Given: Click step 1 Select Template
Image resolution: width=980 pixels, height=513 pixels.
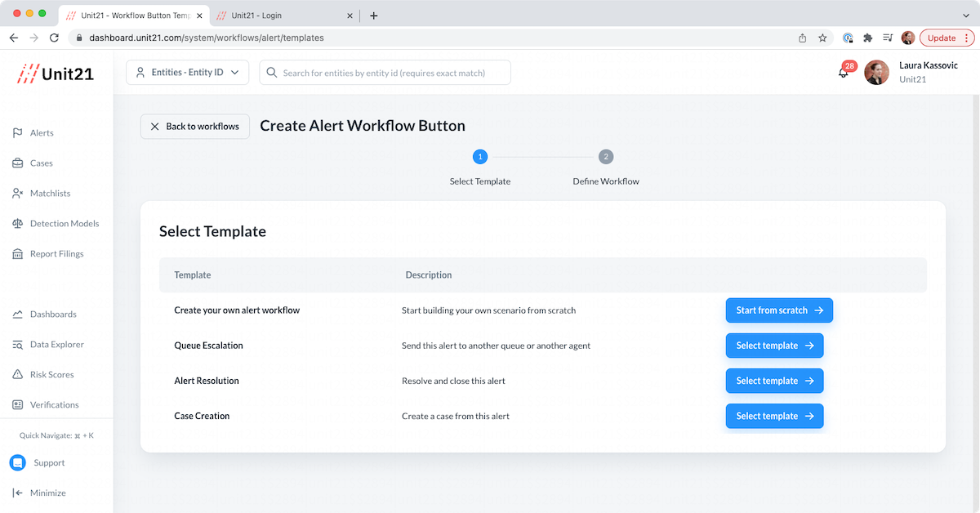Looking at the screenshot, I should (x=480, y=157).
